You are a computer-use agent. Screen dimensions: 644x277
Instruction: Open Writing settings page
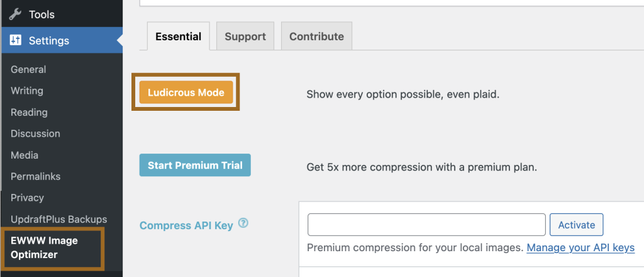(x=27, y=91)
